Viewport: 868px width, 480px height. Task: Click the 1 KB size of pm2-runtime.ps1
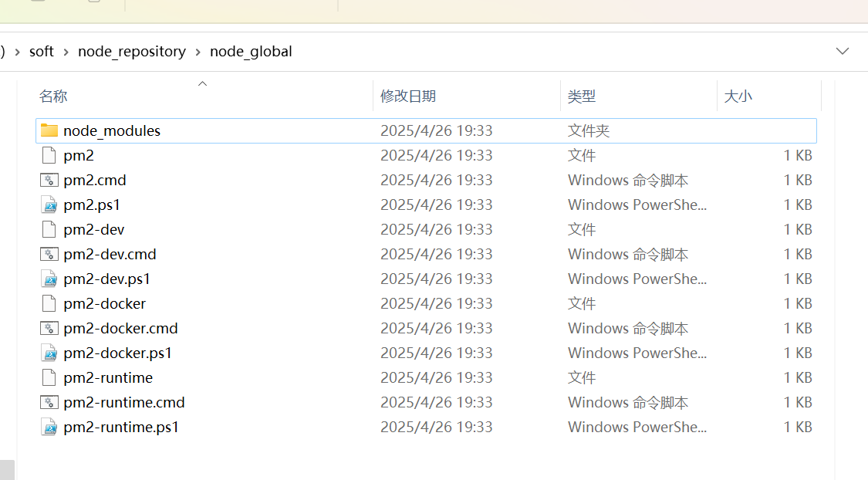click(x=798, y=428)
